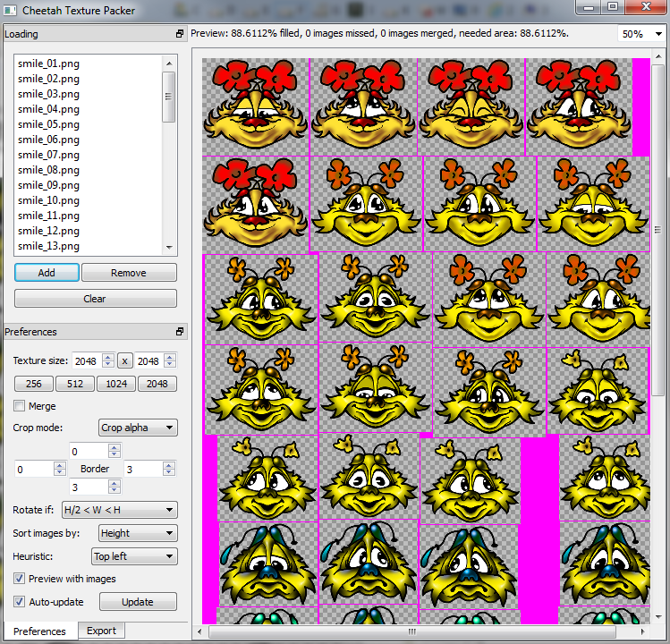
Task: Click preview vertical scrollbar down arrow
Action: (x=657, y=617)
